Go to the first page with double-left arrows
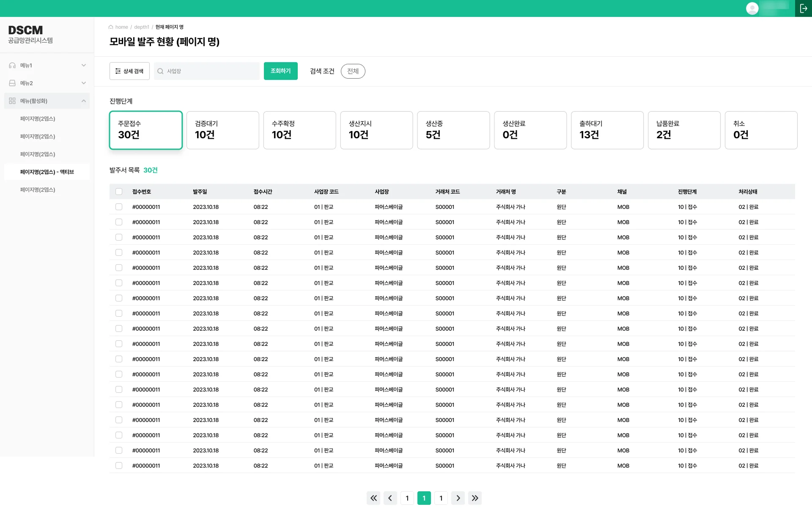 tap(373, 498)
